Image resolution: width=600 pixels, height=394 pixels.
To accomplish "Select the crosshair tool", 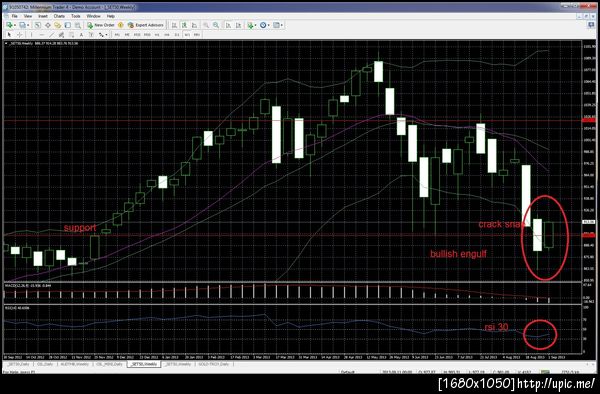I will pos(19,34).
